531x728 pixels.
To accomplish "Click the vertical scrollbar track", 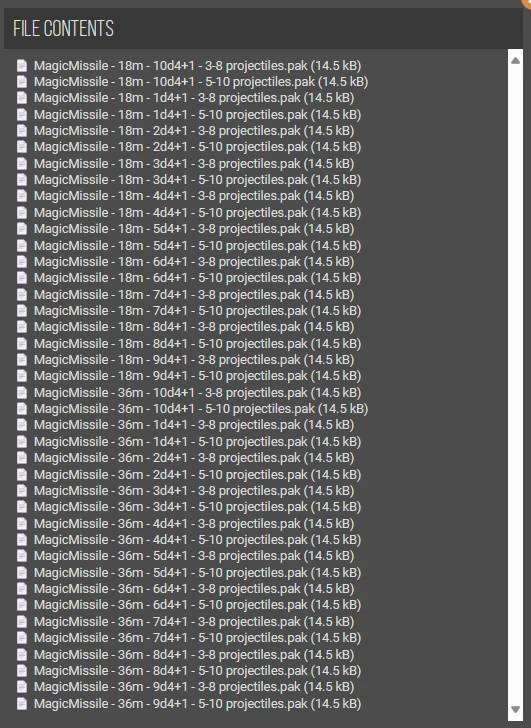I will click(x=515, y=385).
